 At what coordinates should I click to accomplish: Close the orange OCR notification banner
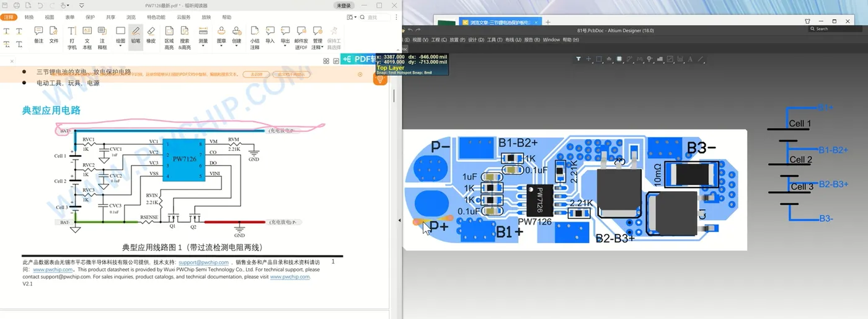pyautogui.click(x=360, y=74)
